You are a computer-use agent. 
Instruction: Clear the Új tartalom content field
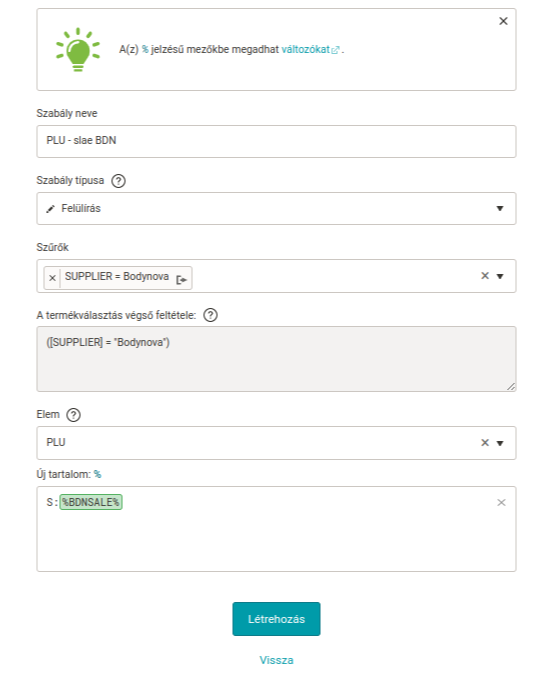(501, 502)
